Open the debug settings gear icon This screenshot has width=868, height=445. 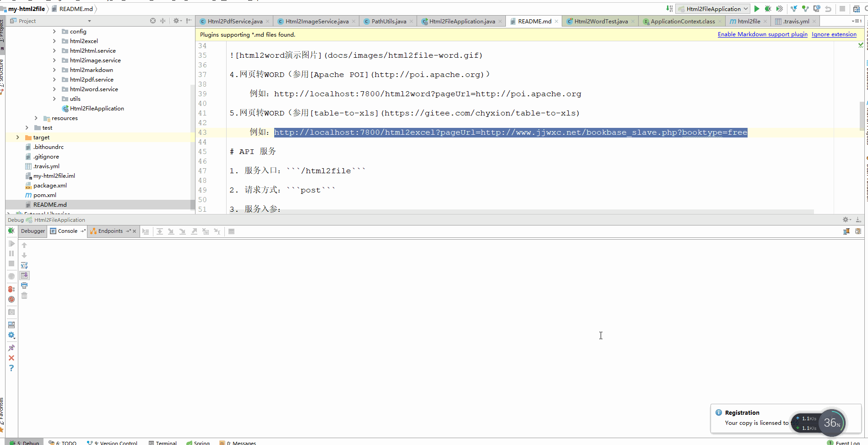(11, 335)
